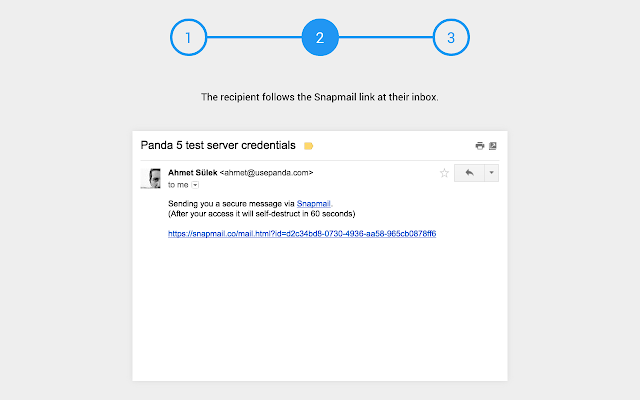This screenshot has width=640, height=400.
Task: Click the print email icon
Action: [479, 146]
